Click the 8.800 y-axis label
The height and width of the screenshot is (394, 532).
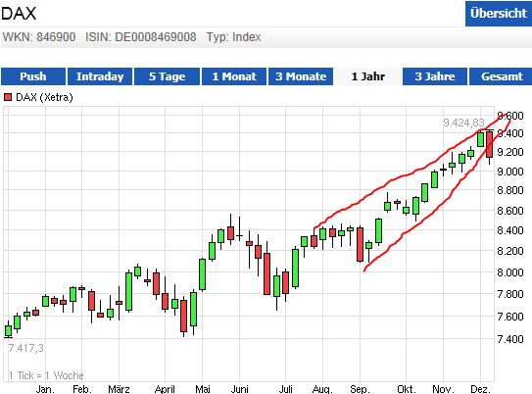pos(510,190)
